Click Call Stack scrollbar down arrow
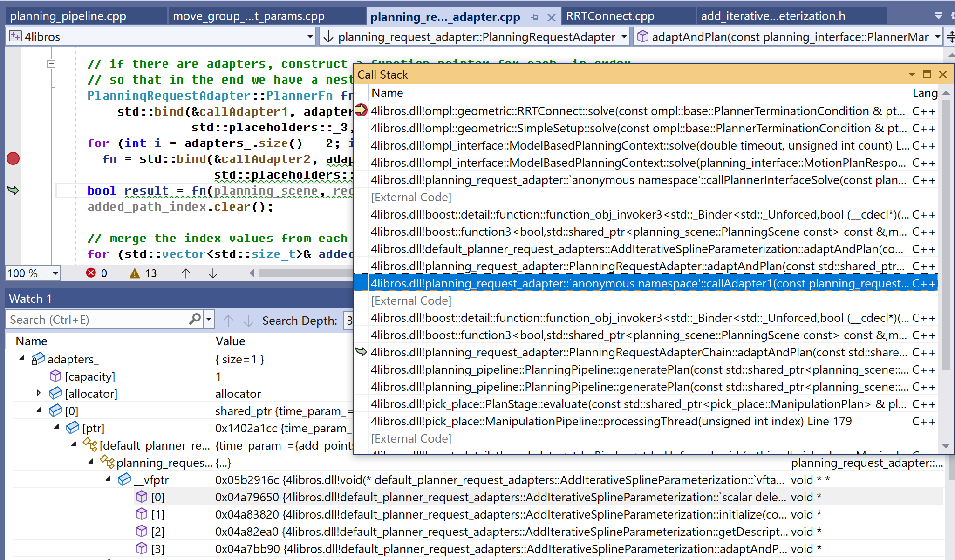Image resolution: width=955 pixels, height=560 pixels. (x=946, y=446)
